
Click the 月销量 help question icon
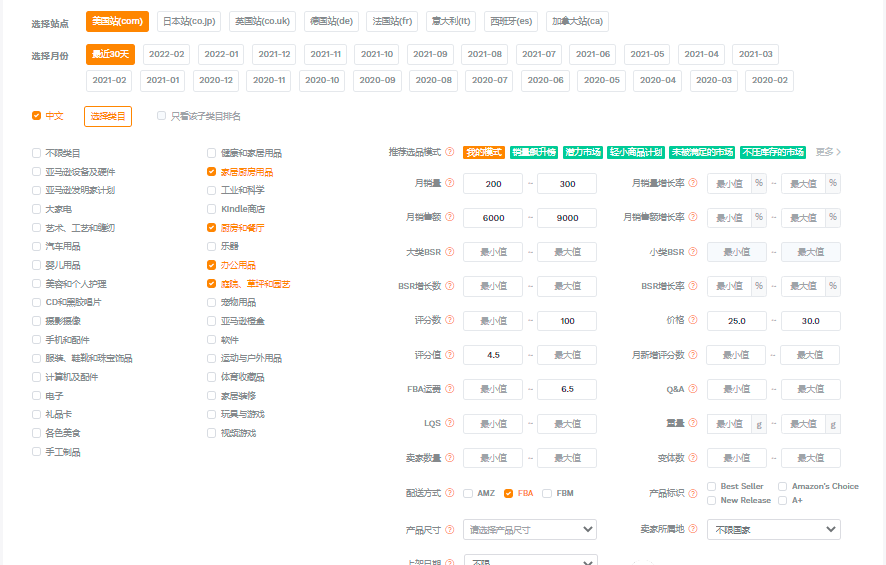point(450,183)
